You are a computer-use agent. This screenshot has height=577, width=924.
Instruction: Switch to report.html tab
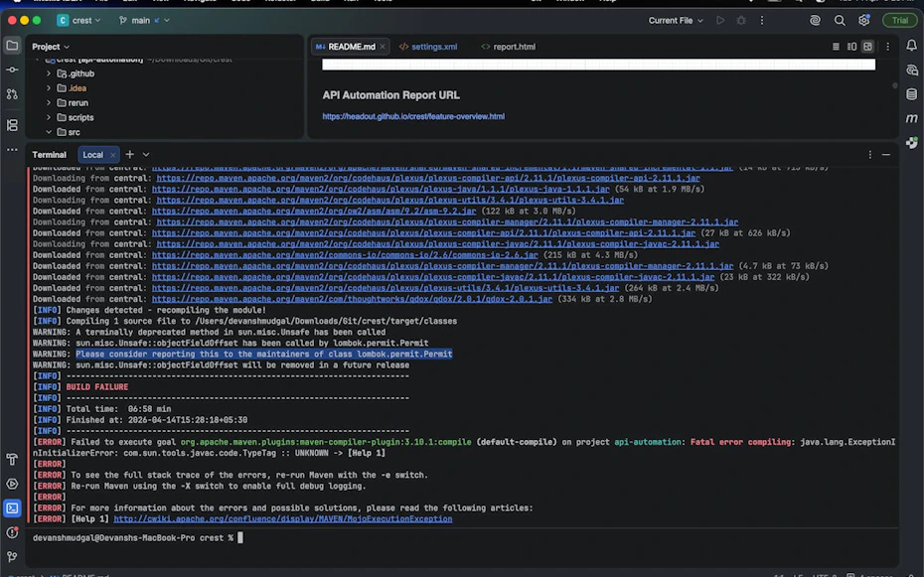(x=509, y=47)
